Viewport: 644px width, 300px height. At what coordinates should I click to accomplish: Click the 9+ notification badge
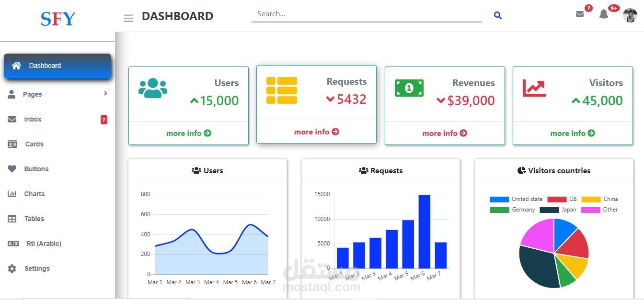coord(614,8)
